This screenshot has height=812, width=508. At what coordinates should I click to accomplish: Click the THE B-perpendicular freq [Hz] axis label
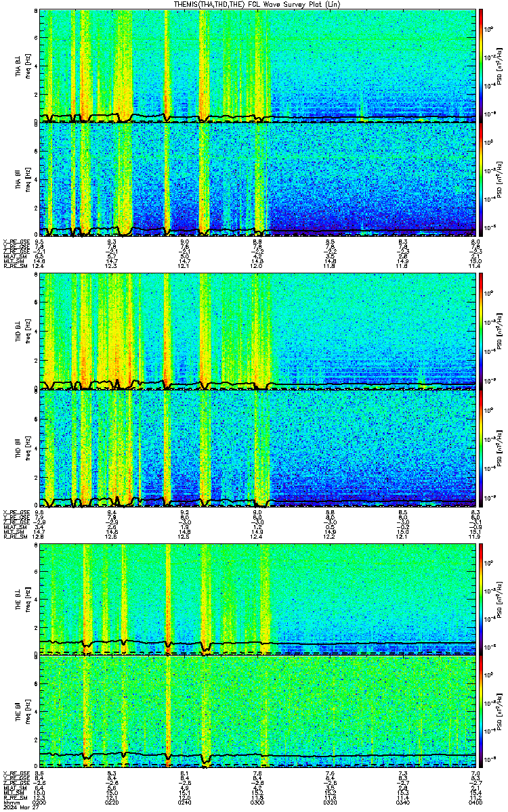coord(27,600)
